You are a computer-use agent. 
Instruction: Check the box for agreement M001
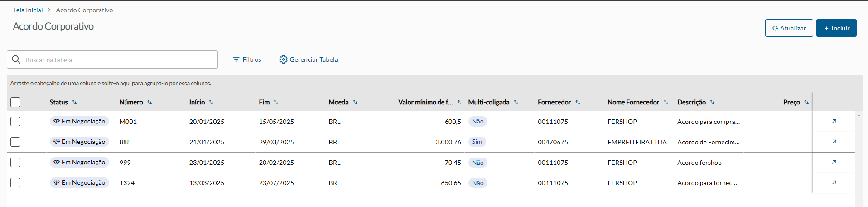tap(15, 121)
